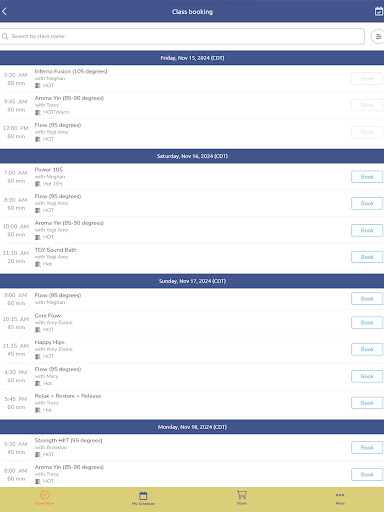The width and height of the screenshot is (384, 512).
Task: Tap the search magnifier icon
Action: (x=5, y=36)
